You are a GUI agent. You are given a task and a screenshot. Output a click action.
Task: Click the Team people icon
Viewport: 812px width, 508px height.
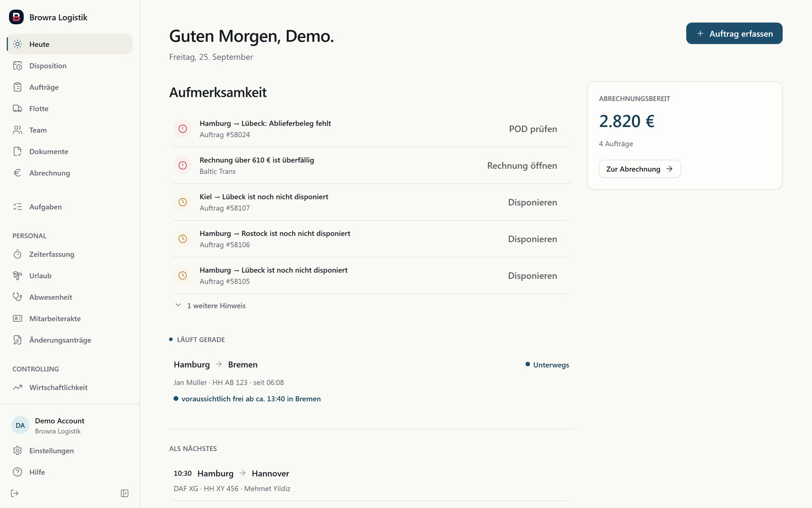(x=18, y=130)
